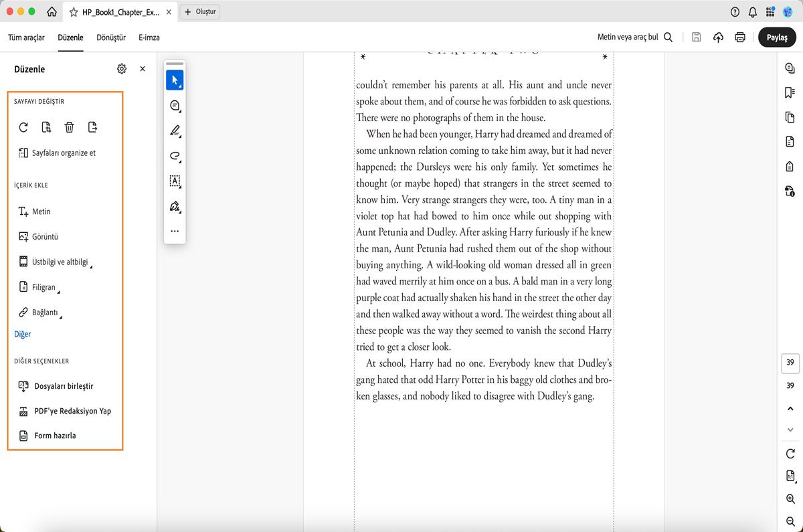This screenshot has width=803, height=532.
Task: Open the E-imza menu tab
Action: click(149, 37)
